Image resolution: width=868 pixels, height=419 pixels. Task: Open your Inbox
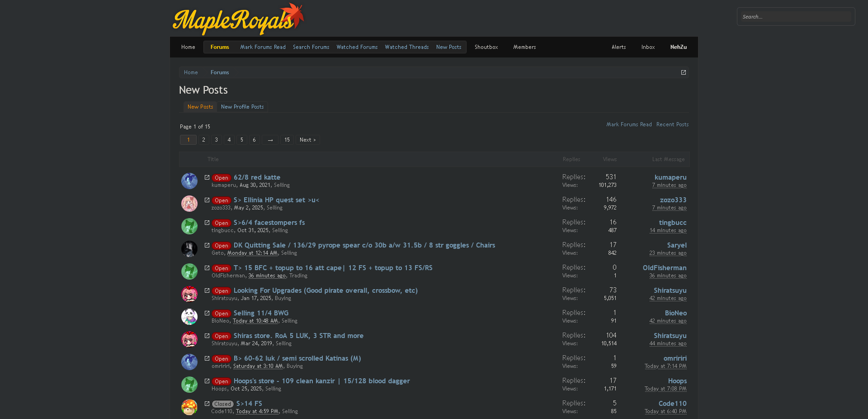click(x=648, y=47)
